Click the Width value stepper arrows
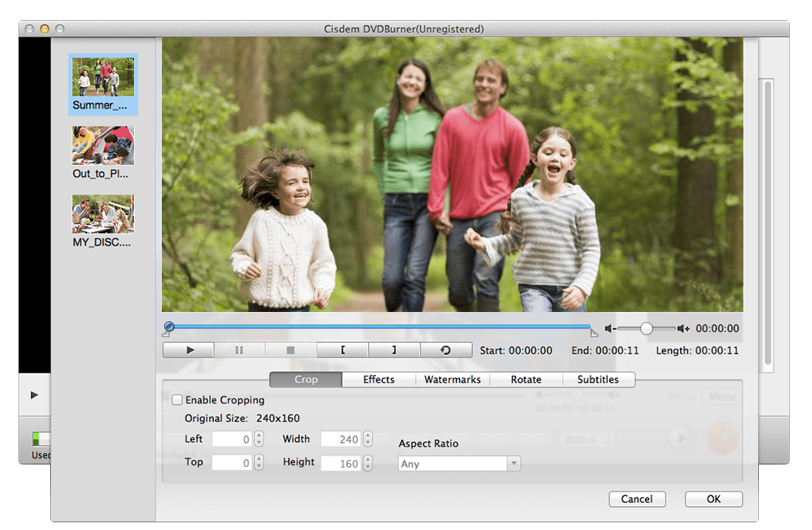 pyautogui.click(x=367, y=439)
